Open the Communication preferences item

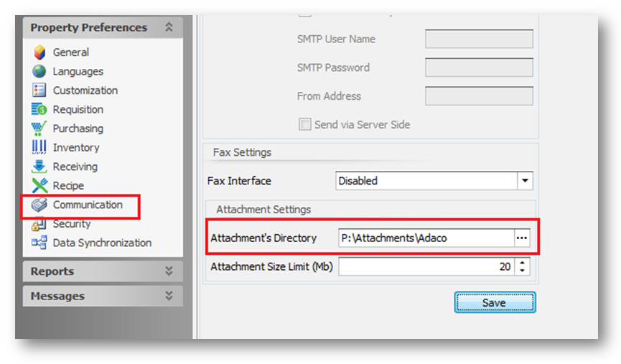(87, 205)
